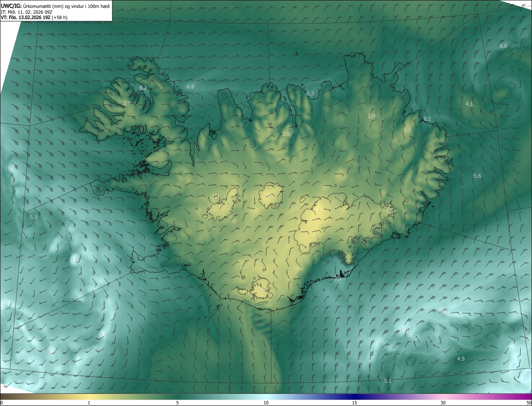Click the 5.1 value label
Viewport: 532px width, 406px height.
pyautogui.click(x=388, y=381)
